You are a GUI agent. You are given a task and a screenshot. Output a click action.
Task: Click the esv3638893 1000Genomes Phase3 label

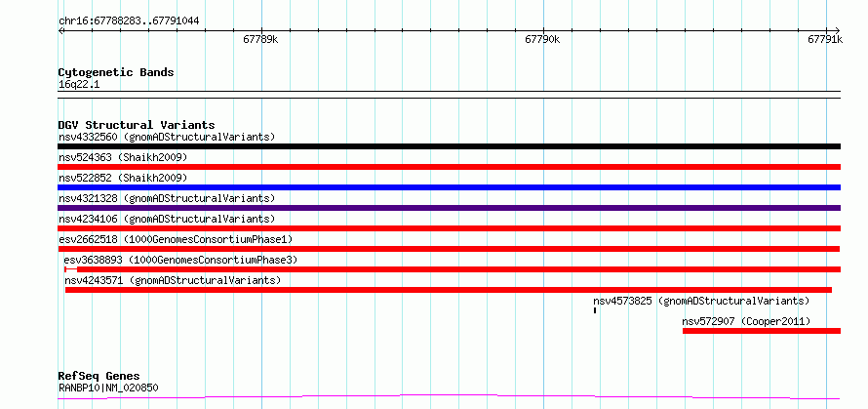(x=180, y=260)
